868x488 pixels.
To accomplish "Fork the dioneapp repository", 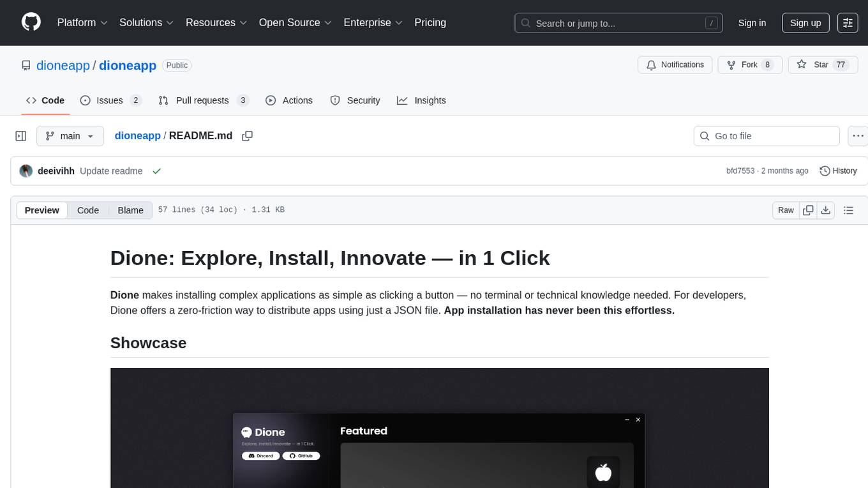I will pyautogui.click(x=750, y=65).
